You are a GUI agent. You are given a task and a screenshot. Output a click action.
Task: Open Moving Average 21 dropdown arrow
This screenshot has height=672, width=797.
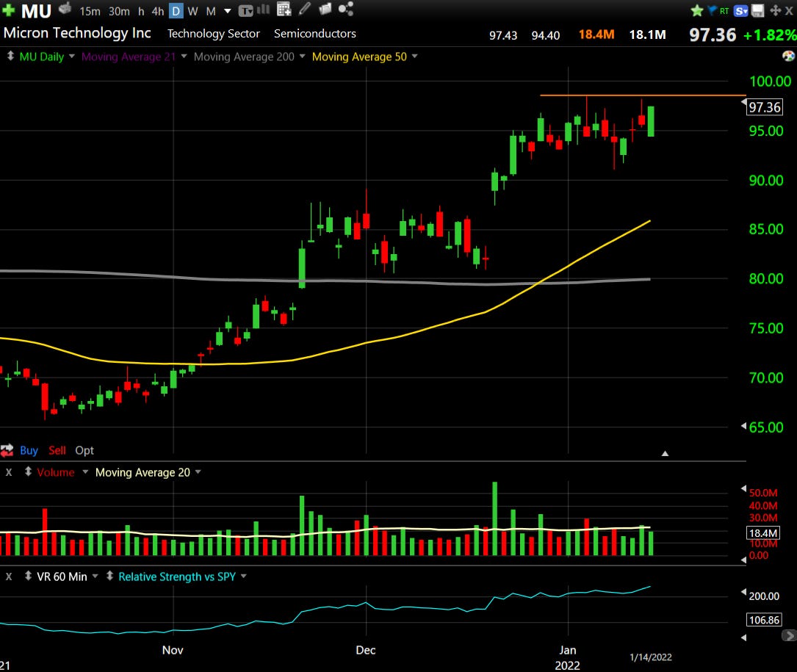(x=184, y=56)
